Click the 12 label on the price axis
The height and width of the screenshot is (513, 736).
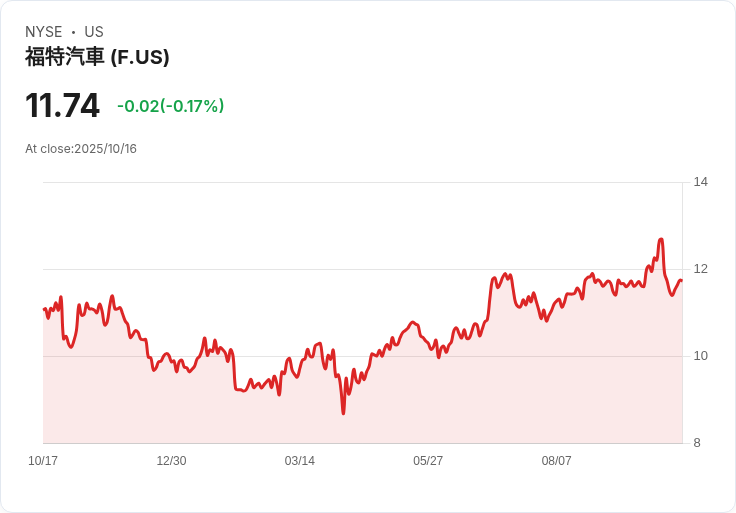[x=700, y=269]
